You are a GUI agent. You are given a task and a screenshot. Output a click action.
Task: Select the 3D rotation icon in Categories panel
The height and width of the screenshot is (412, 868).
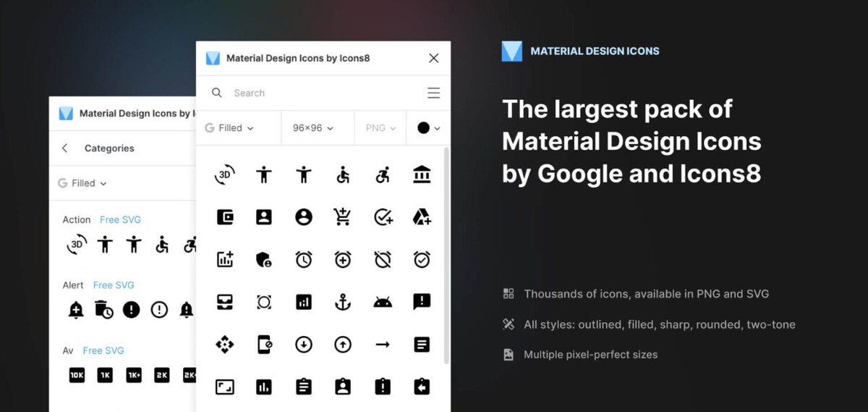click(77, 245)
